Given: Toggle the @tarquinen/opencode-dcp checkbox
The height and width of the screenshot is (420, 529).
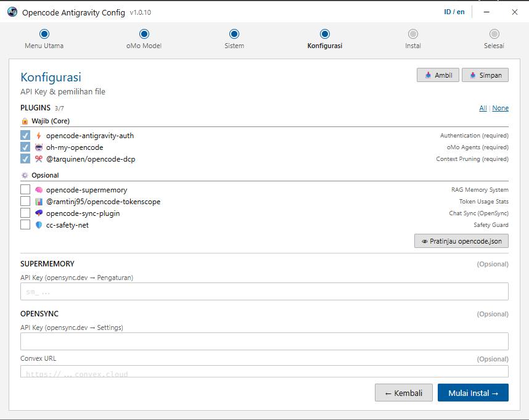Looking at the screenshot, I should (x=25, y=159).
